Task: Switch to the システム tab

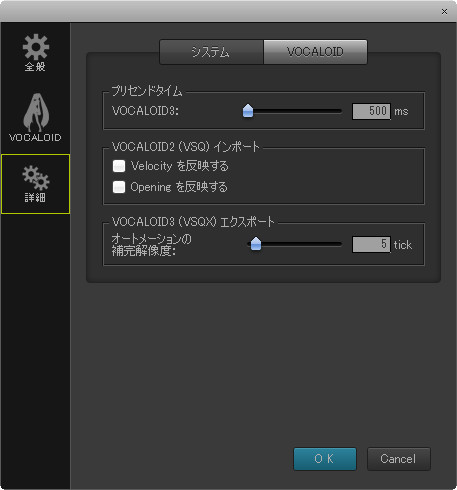Action: click(211, 52)
